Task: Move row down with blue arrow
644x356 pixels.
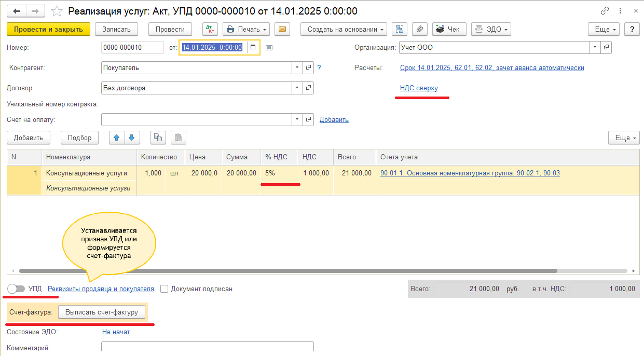Action: pos(132,138)
